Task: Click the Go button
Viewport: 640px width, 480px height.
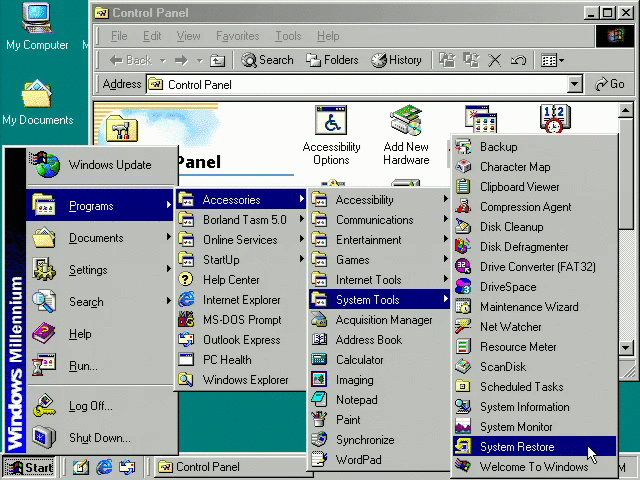Action: click(x=609, y=84)
